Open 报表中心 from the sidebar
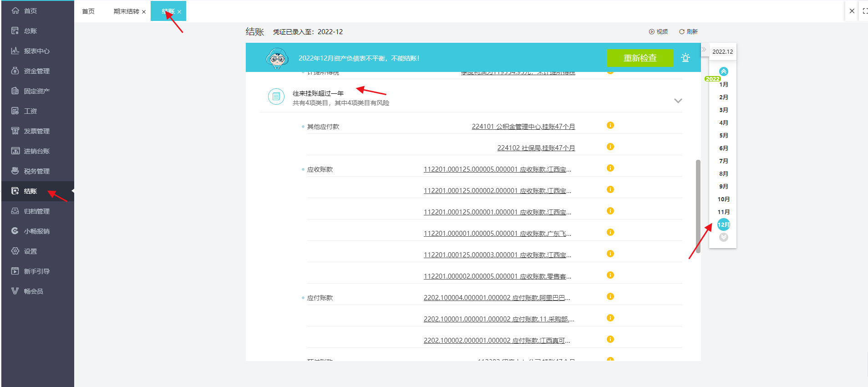868x387 pixels. tap(36, 51)
